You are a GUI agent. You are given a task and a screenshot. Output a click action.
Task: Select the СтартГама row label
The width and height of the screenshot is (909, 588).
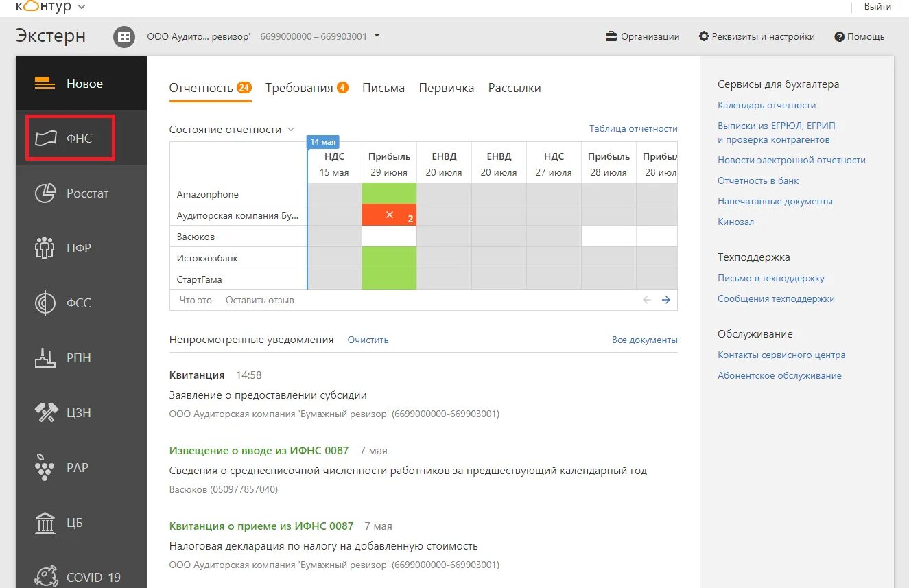(x=200, y=279)
